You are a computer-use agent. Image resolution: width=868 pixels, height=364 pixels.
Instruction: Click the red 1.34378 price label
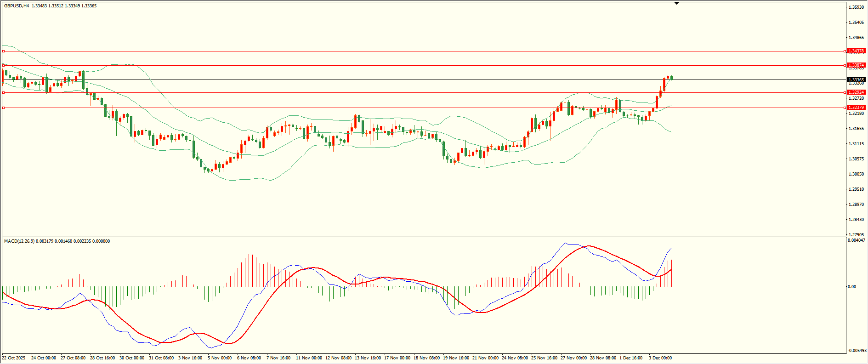(856, 51)
